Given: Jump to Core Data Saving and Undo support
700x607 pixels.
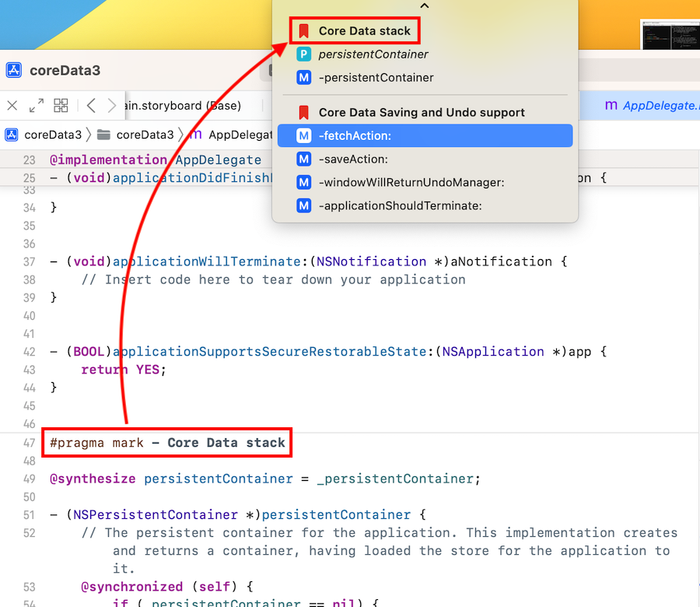Looking at the screenshot, I should (422, 112).
